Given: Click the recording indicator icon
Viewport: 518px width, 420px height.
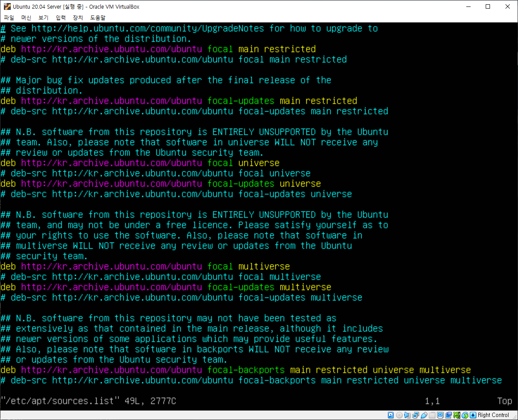Looking at the screenshot, I should (x=449, y=415).
